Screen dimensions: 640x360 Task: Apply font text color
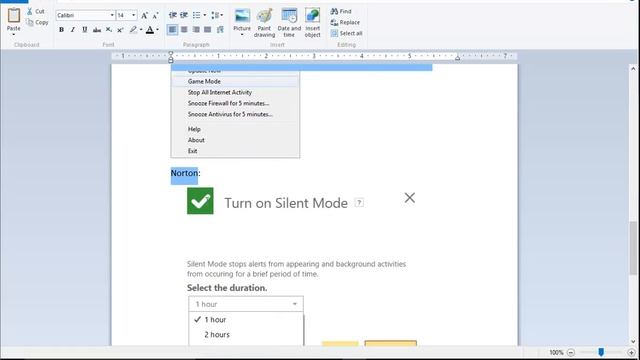pos(150,29)
